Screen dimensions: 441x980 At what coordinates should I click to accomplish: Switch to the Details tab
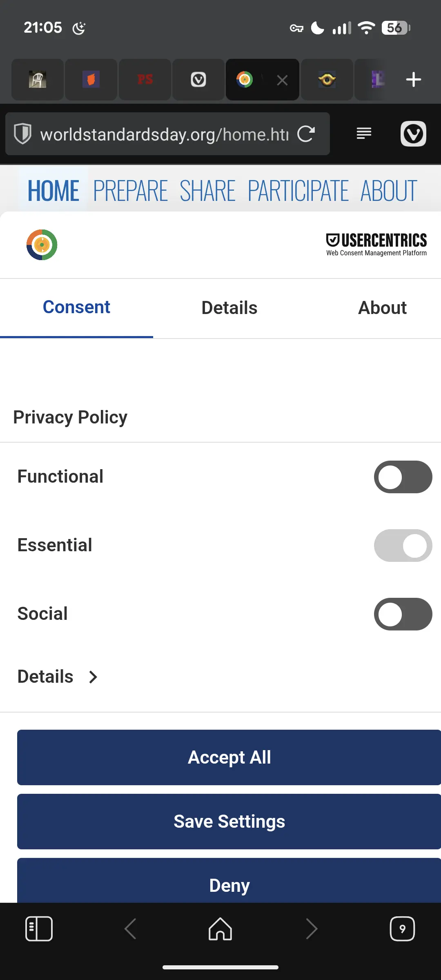[229, 308]
